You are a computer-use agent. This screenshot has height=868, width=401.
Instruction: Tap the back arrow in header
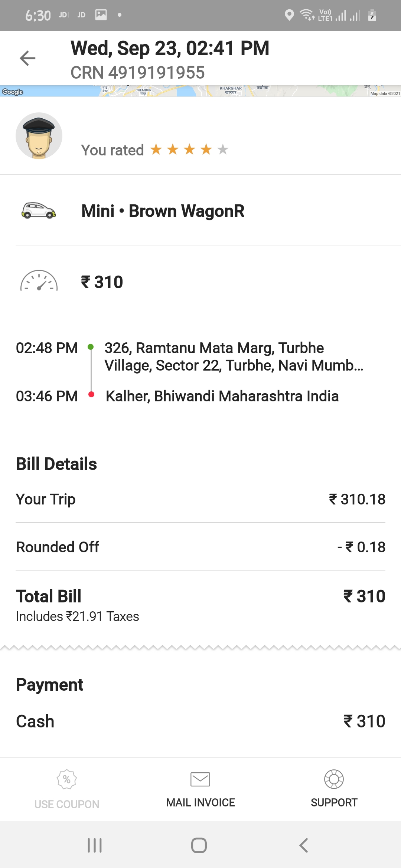(27, 58)
